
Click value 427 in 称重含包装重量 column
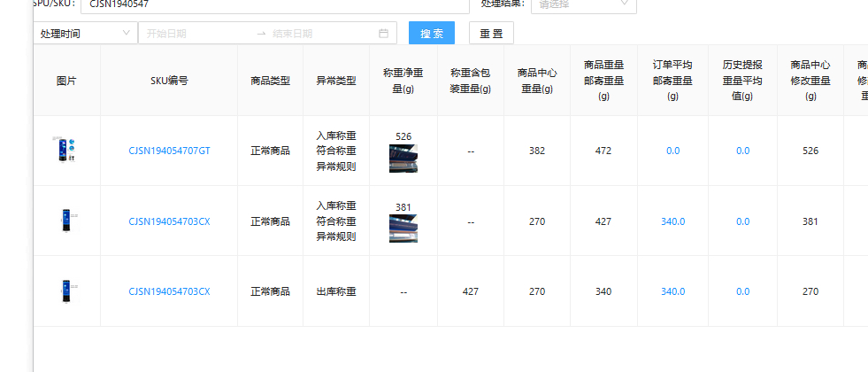click(471, 291)
